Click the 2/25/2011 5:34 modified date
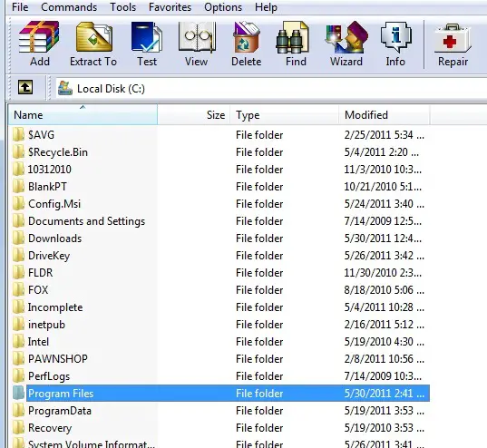The image size is (487, 448). pos(384,135)
